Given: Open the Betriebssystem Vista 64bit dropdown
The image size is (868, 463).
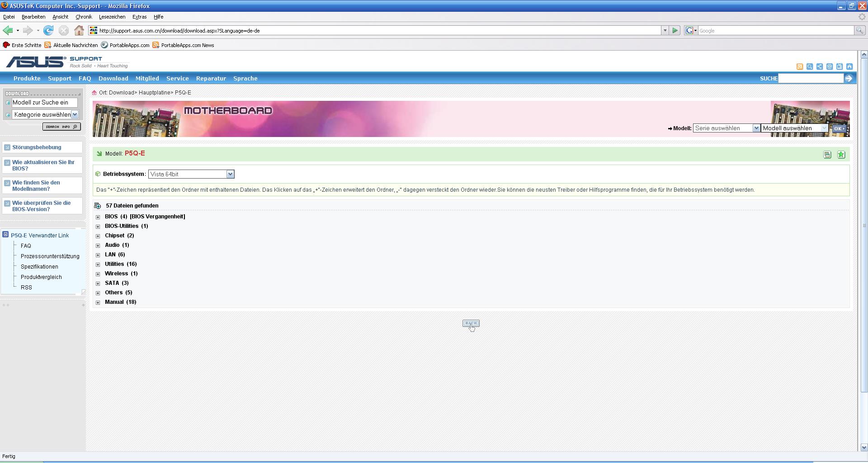Looking at the screenshot, I should [x=191, y=174].
